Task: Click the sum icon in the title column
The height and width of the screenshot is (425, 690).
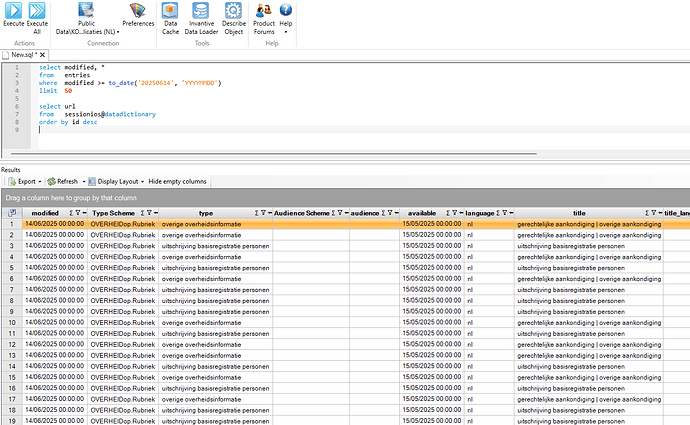Action: point(647,213)
